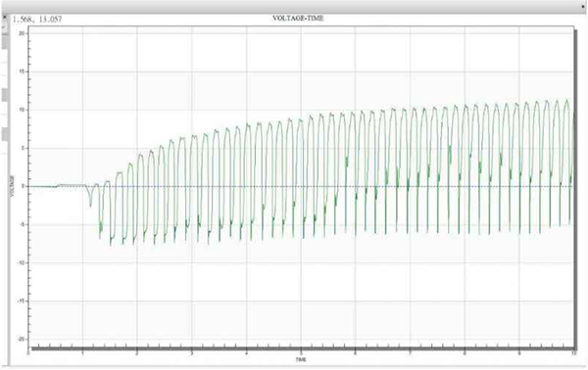The height and width of the screenshot is (370, 588).
Task: Click the vertical bar on plot's right edge
Action: tap(575, 188)
